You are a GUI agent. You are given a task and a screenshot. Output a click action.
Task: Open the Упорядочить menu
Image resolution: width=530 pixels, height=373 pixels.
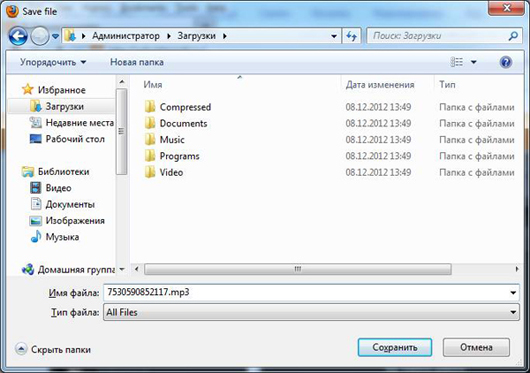click(x=53, y=62)
